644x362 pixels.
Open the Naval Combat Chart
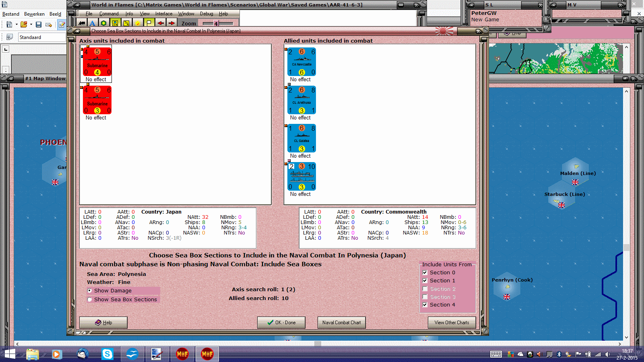[x=341, y=323]
